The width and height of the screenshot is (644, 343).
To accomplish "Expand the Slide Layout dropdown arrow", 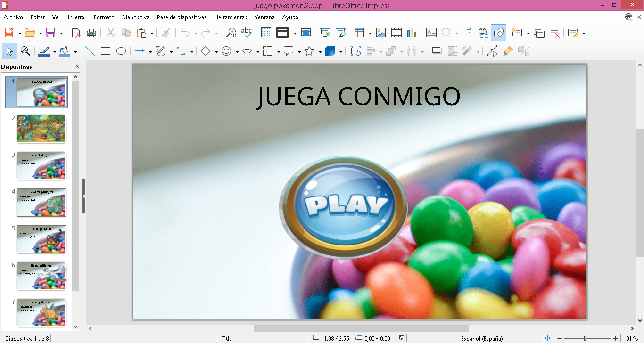I will (584, 33).
